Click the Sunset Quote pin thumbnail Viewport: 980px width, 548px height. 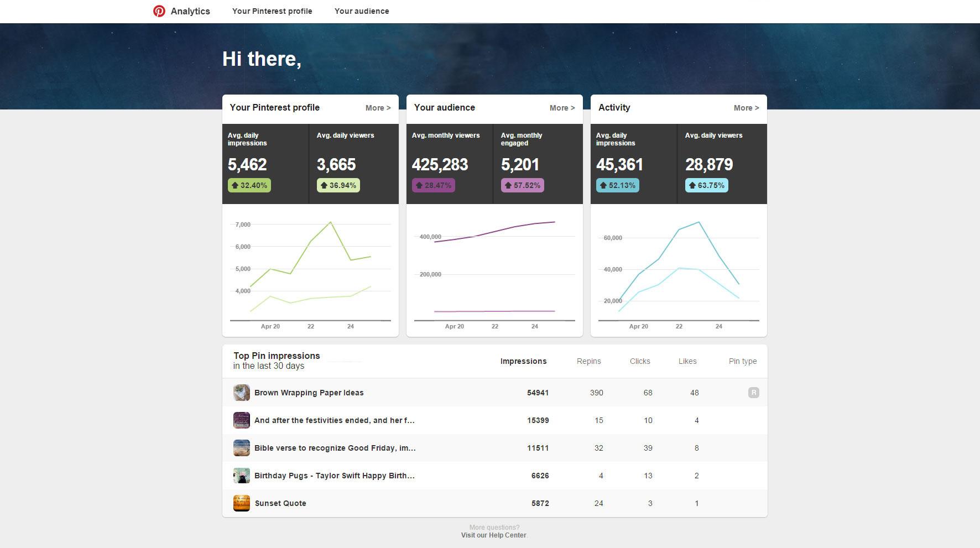241,503
